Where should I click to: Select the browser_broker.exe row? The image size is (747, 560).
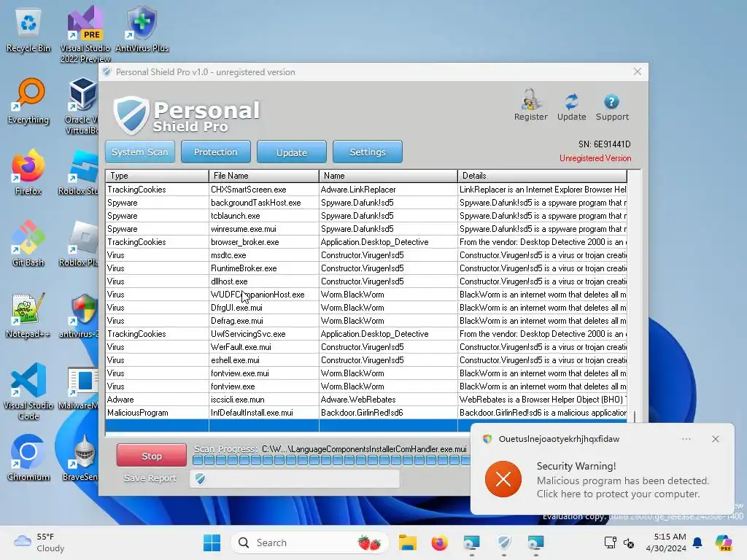coord(366,242)
